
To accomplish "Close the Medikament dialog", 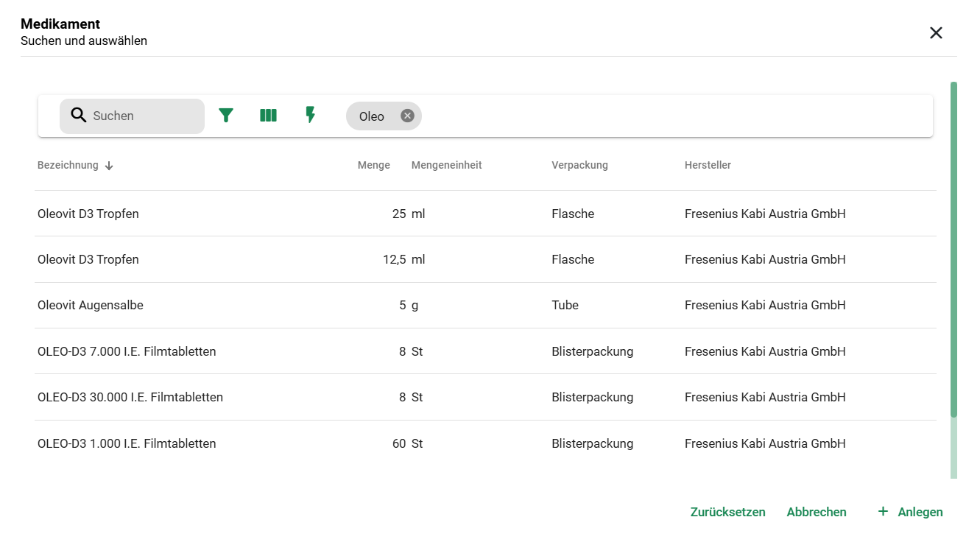I will pos(936,33).
